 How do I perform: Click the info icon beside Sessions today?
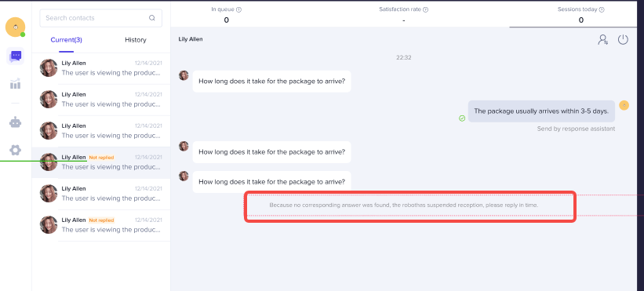click(602, 9)
